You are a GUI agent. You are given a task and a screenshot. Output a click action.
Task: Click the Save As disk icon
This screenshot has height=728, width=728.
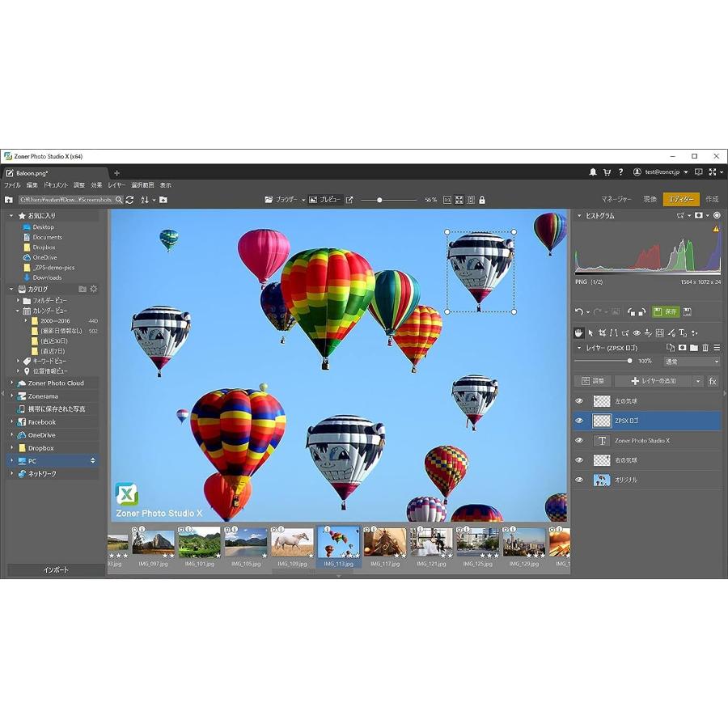(688, 311)
